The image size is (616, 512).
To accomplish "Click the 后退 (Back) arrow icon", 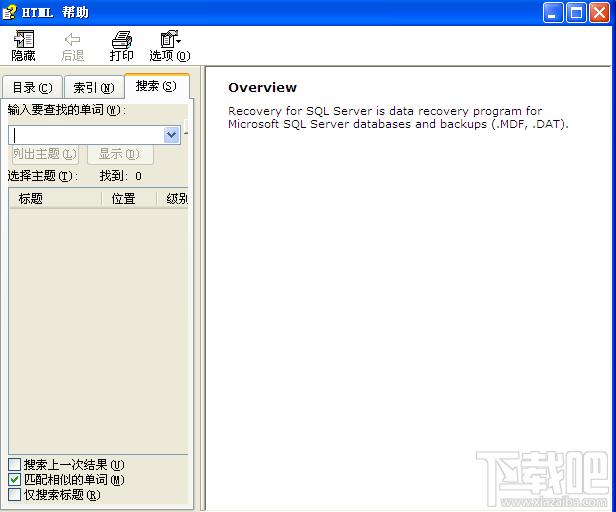I will pyautogui.click(x=72, y=46).
